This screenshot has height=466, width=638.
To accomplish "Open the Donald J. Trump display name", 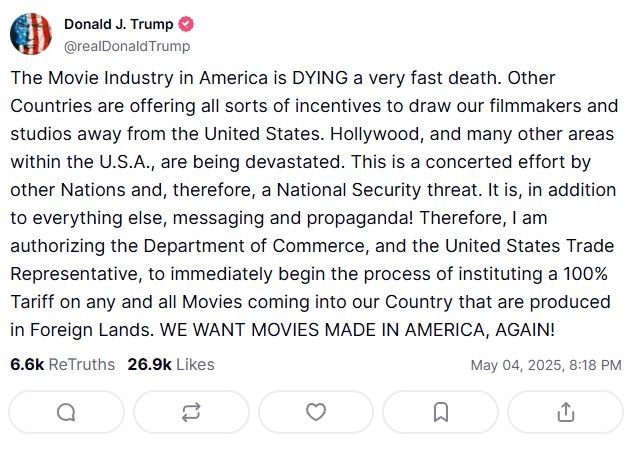I will tap(118, 24).
